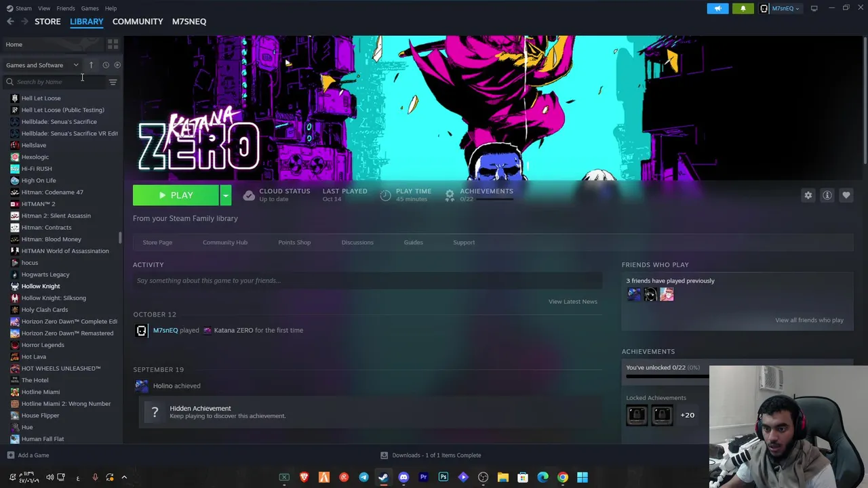The width and height of the screenshot is (868, 488).
Task: Open first friend avatar in Friends Who Play
Action: pos(634,294)
